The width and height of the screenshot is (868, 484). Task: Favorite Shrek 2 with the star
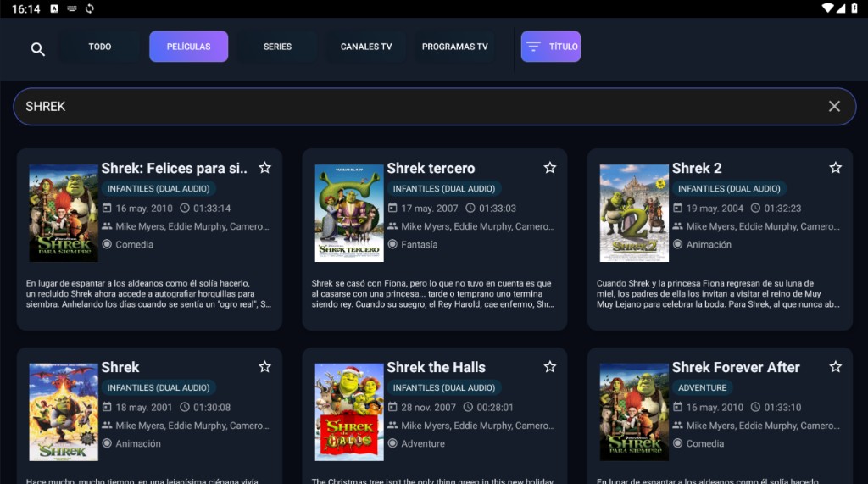point(835,168)
